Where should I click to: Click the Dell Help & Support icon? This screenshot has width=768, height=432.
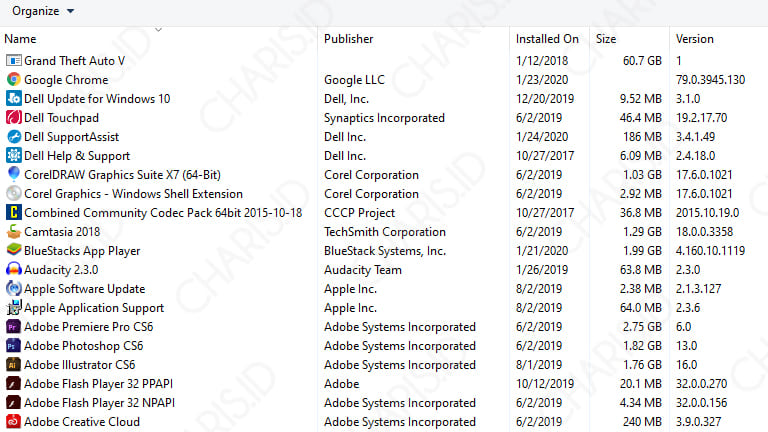pos(13,156)
